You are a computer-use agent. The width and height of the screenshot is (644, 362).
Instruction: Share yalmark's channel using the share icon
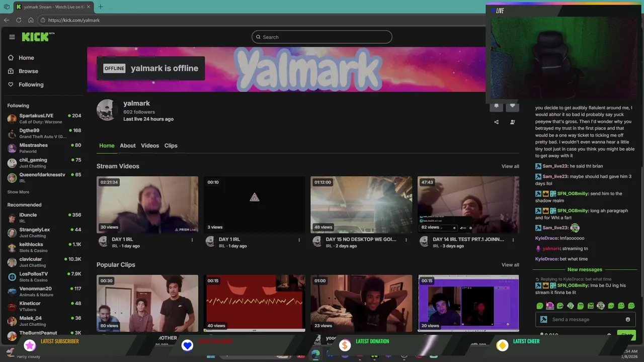coord(496,122)
